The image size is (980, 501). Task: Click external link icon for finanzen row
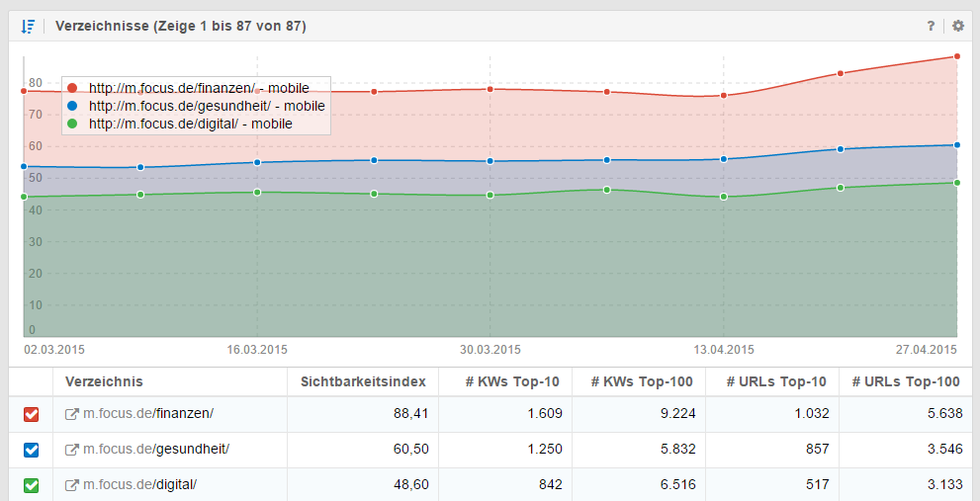pos(71,414)
